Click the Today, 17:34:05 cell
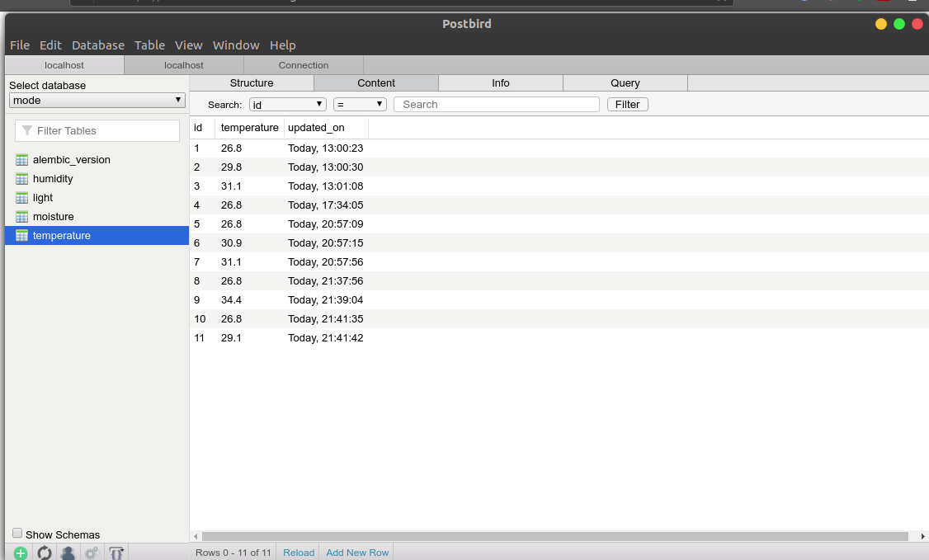The image size is (929, 560). (x=325, y=205)
